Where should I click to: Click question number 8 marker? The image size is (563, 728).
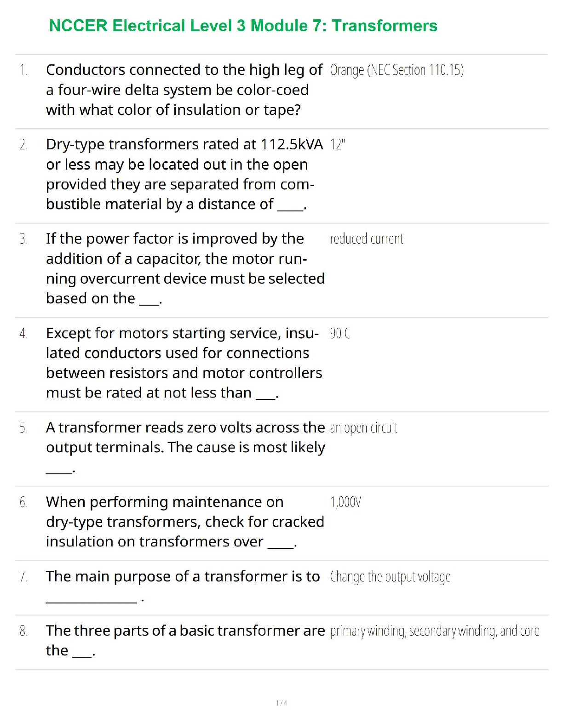pos(23,631)
